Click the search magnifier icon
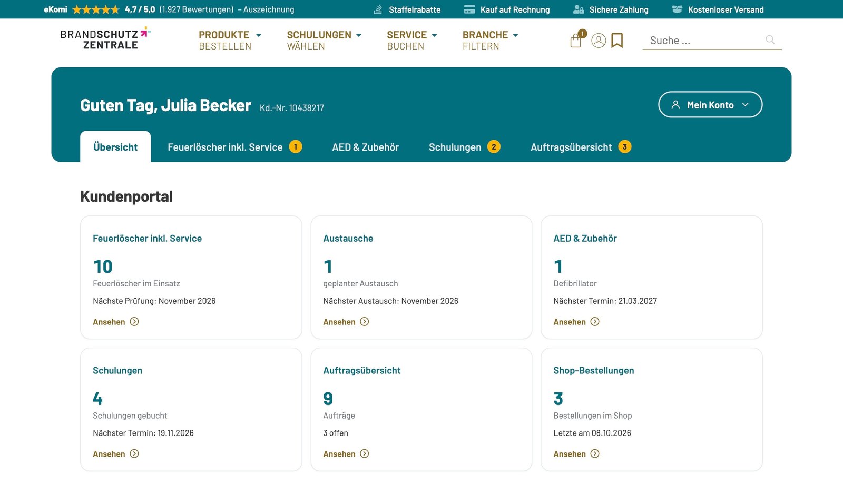The image size is (843, 504). [x=770, y=39]
